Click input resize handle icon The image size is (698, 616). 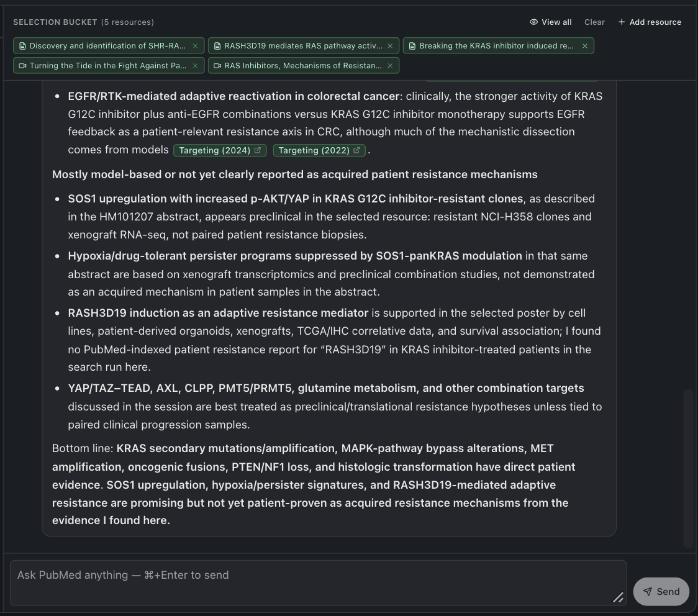click(618, 597)
